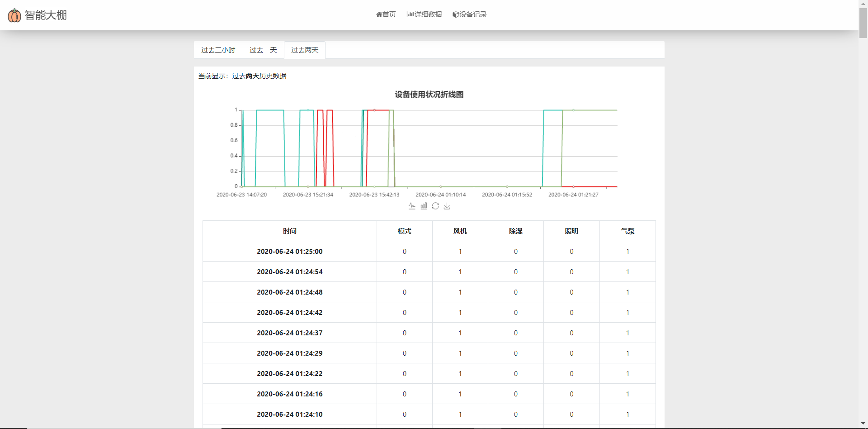Click the 智能大棚 brand title
Viewport: 868px width, 429px height.
46,15
